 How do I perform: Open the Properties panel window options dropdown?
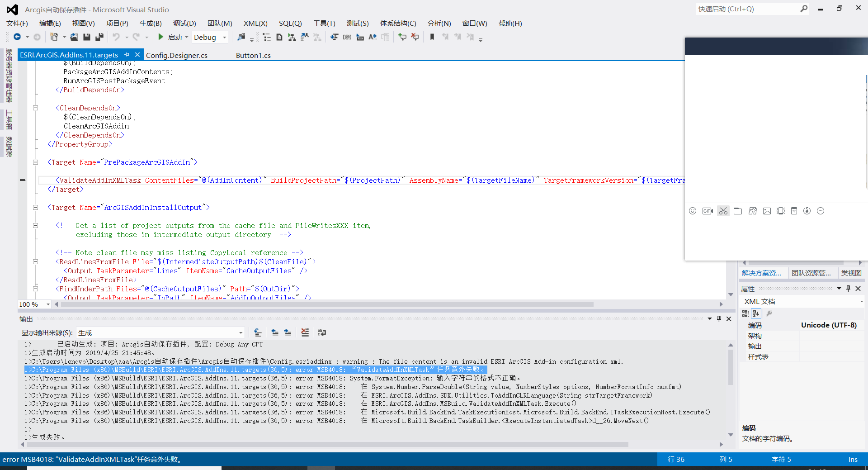pos(839,289)
